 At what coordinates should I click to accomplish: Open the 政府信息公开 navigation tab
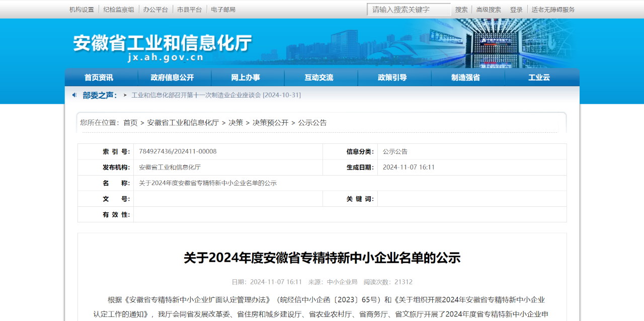172,77
